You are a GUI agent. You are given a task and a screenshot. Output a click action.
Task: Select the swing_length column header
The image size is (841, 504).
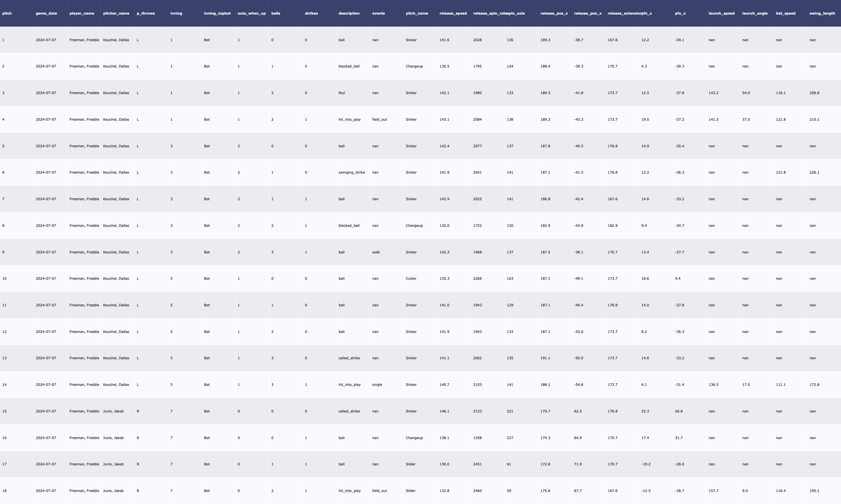pos(822,14)
